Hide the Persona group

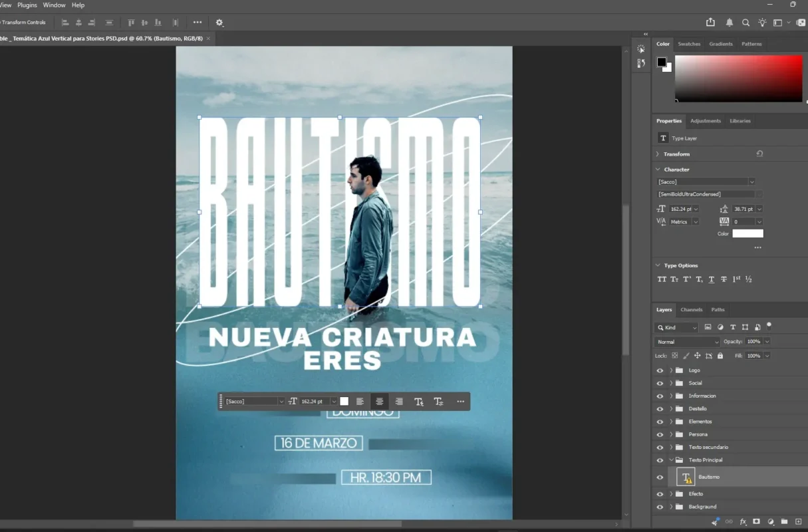(660, 434)
